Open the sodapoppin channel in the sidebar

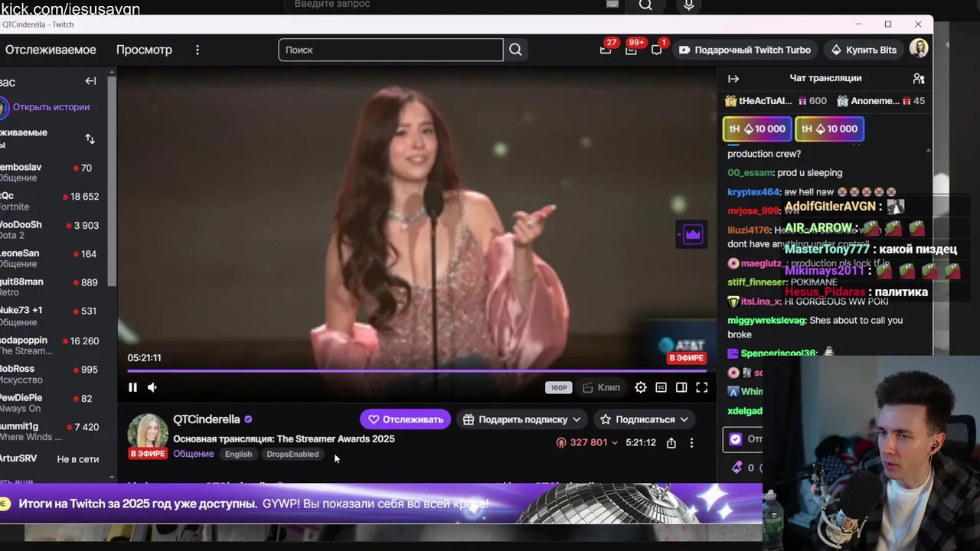[54, 345]
